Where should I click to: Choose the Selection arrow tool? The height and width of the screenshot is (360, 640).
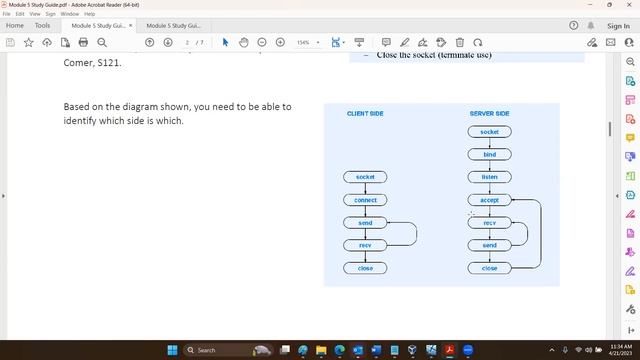[225, 42]
